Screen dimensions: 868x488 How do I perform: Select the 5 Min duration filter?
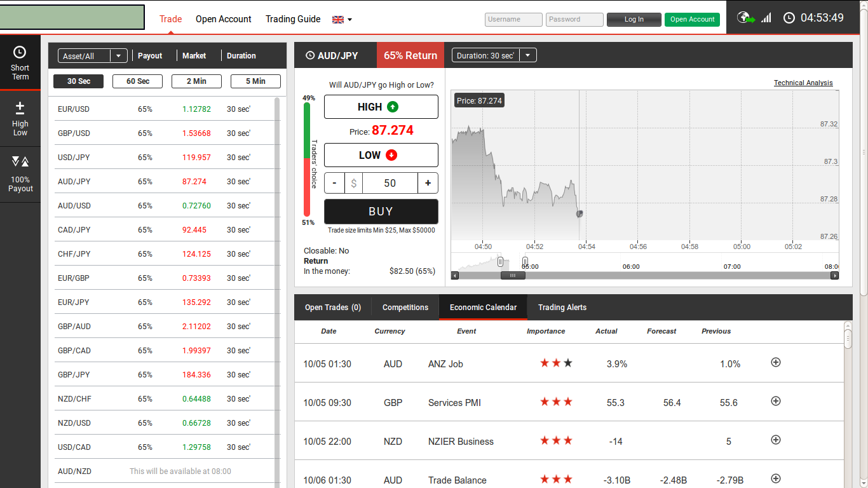255,81
